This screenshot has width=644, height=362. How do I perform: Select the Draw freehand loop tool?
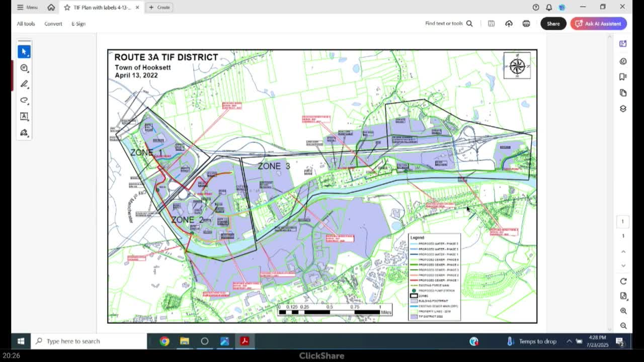(x=24, y=100)
